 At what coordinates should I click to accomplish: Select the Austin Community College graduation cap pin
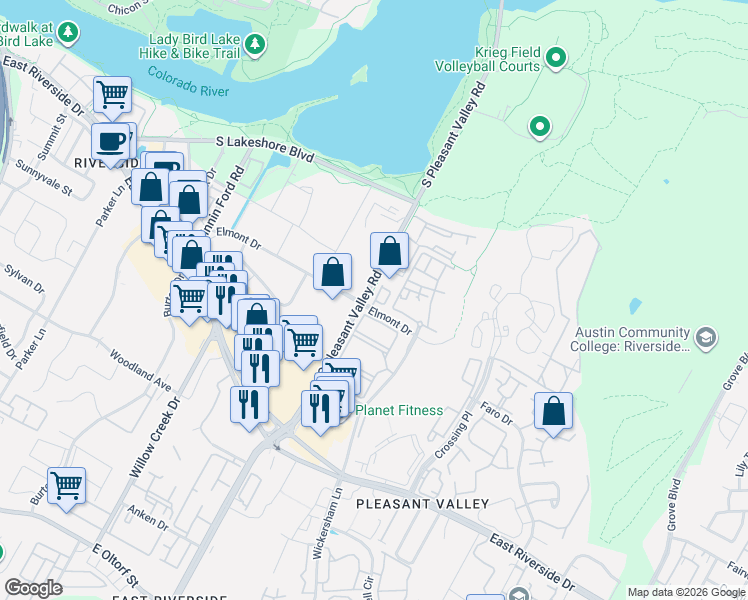coord(706,339)
